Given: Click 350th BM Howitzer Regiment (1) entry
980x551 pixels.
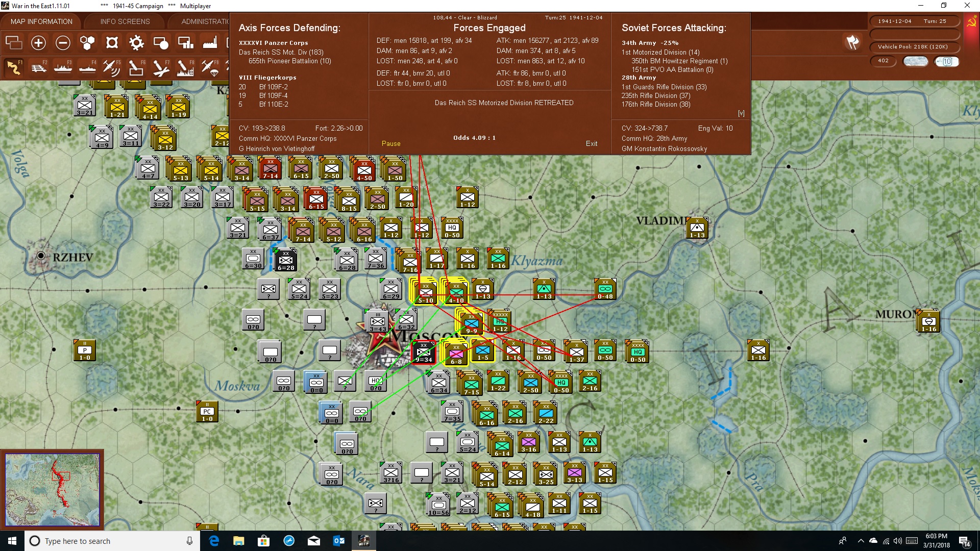Looking at the screenshot, I should coord(680,61).
